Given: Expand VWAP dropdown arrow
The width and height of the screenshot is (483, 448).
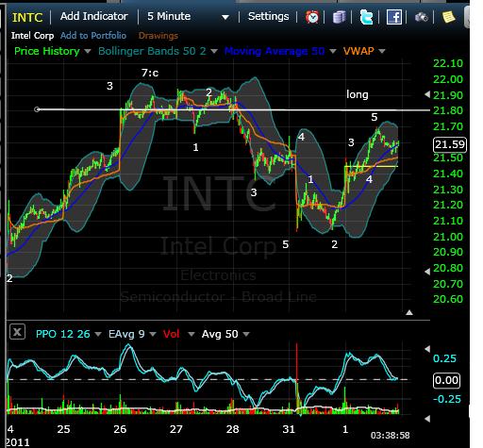Looking at the screenshot, I should (382, 51).
